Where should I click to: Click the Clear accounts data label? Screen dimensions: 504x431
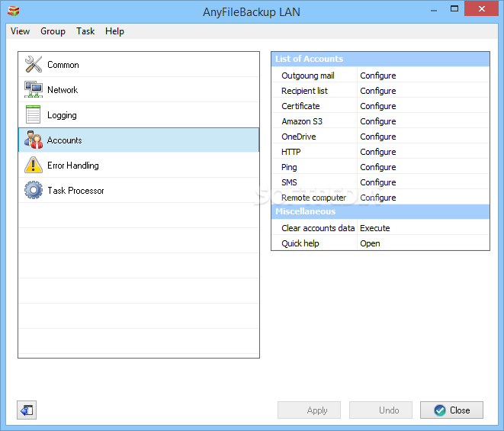[318, 228]
